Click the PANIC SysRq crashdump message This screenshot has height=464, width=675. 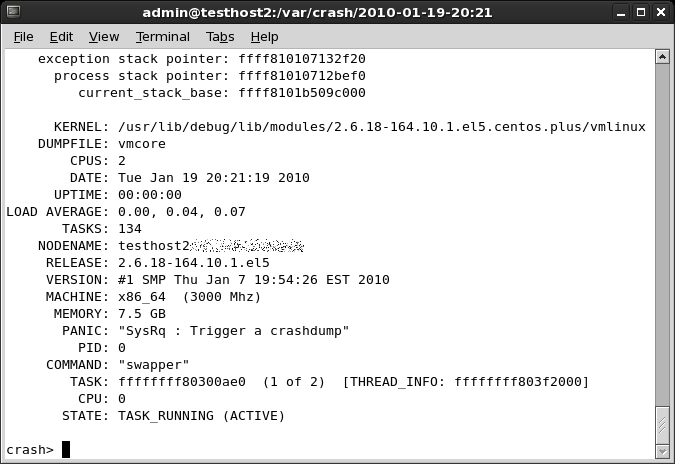234,331
